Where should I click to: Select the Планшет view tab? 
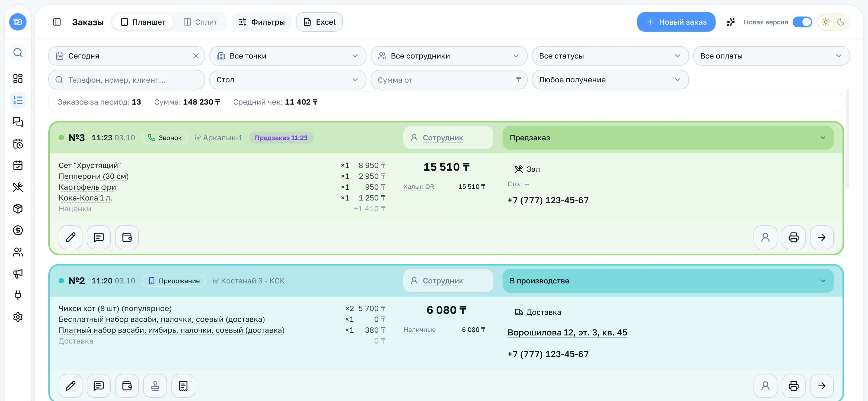pos(143,22)
